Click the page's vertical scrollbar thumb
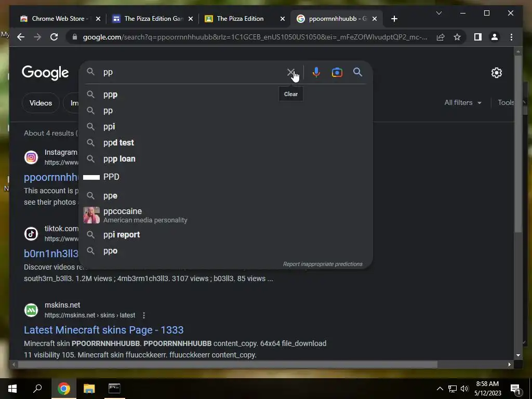 click(x=518, y=144)
